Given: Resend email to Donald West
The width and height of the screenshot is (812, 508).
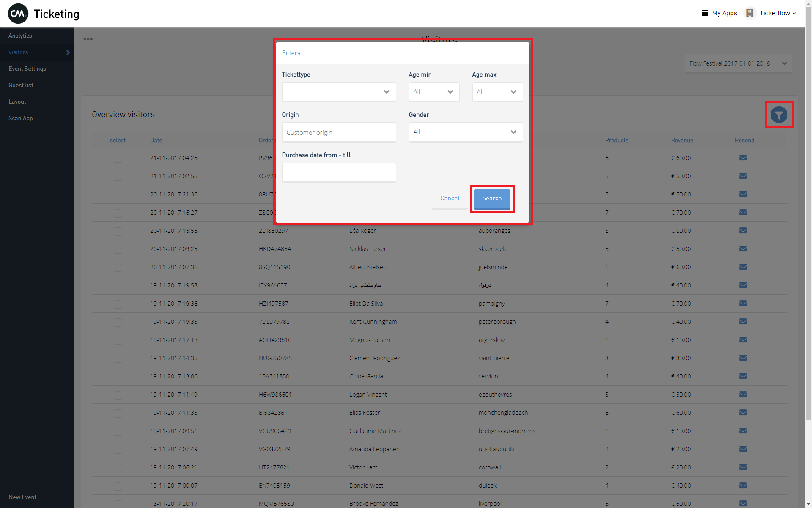Looking at the screenshot, I should coord(743,485).
